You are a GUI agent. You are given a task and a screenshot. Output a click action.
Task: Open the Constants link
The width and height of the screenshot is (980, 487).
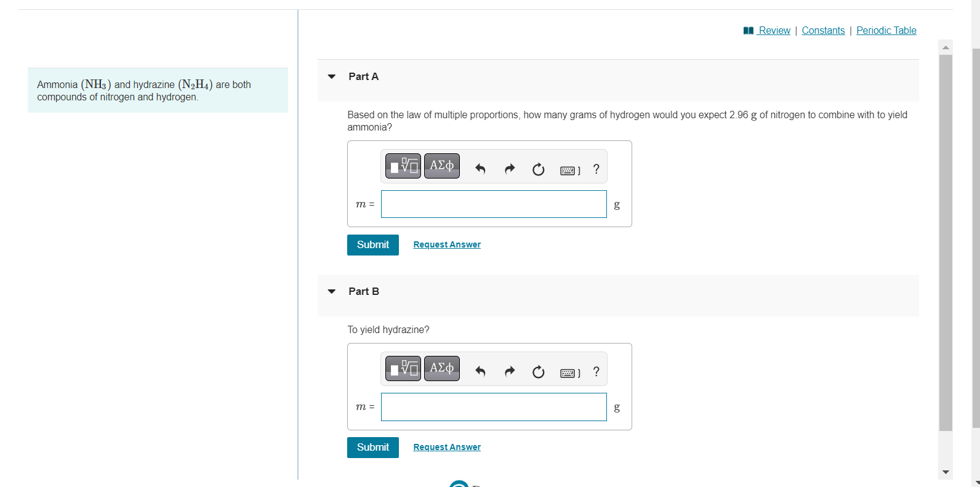click(x=823, y=30)
